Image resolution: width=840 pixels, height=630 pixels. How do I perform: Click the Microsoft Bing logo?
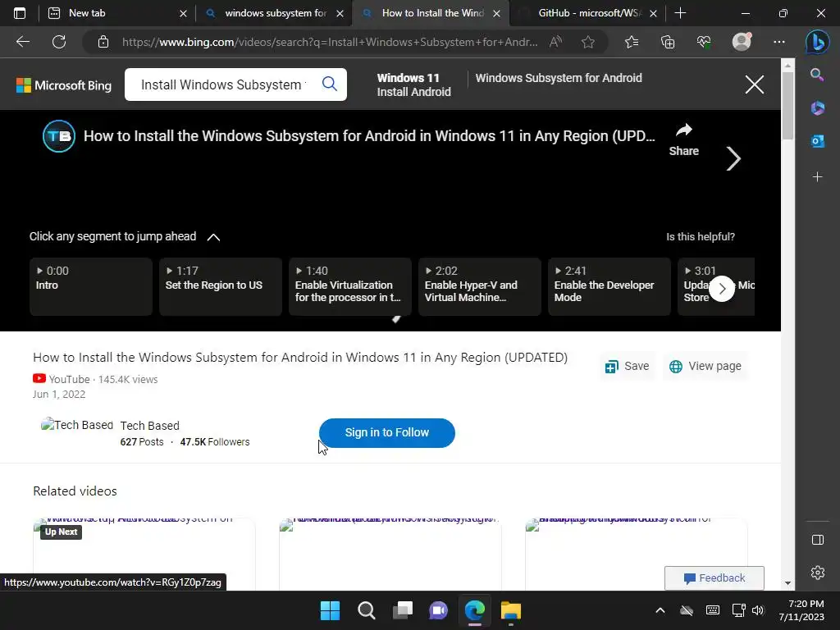(64, 85)
